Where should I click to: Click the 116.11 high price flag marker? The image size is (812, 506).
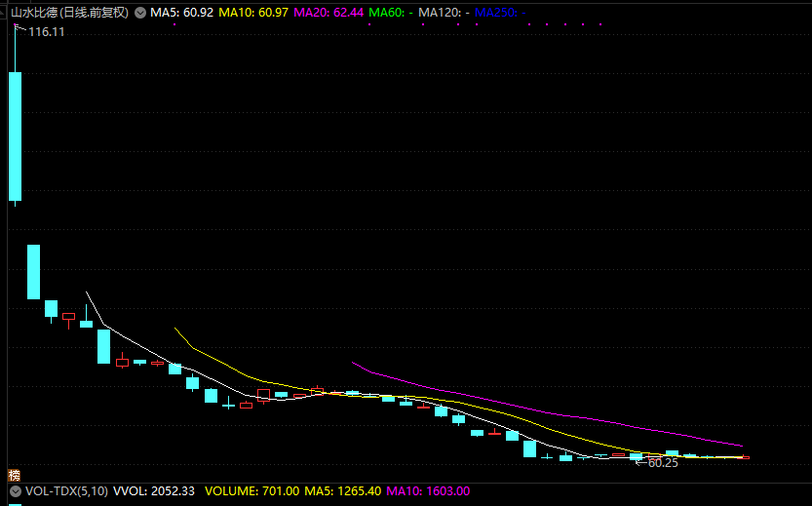(x=45, y=32)
